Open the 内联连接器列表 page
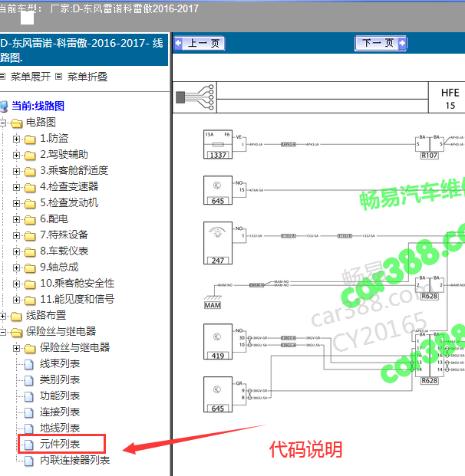This screenshot has width=465, height=476. [74, 460]
